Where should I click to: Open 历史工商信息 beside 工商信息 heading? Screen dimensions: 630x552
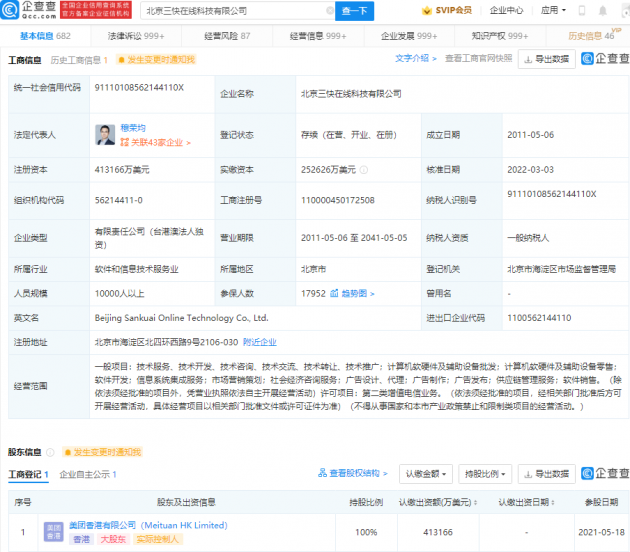pyautogui.click(x=79, y=60)
